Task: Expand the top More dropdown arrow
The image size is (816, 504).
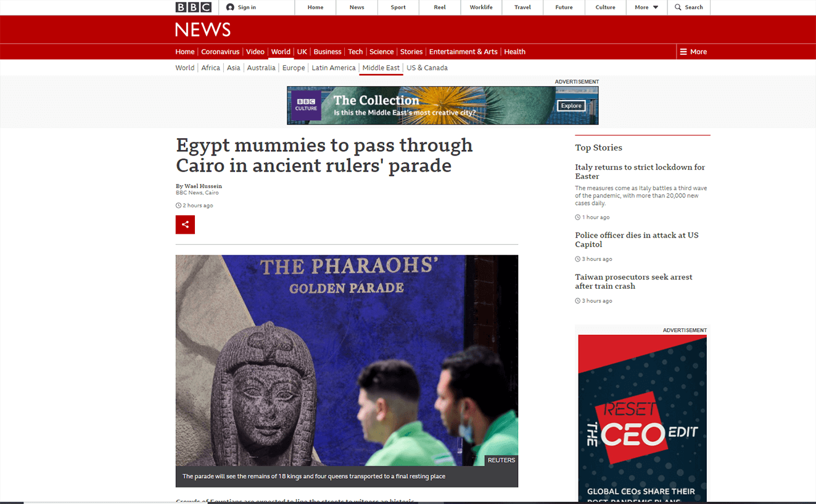Action: coord(656,7)
